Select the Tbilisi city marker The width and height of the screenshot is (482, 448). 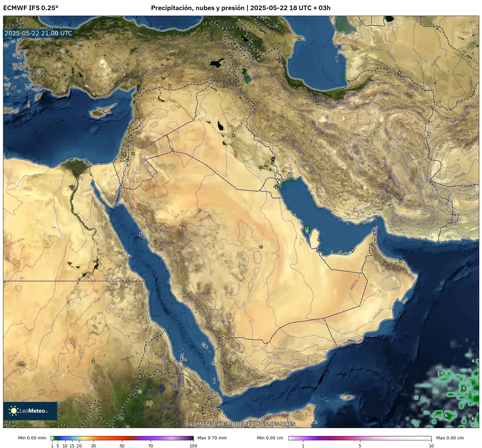239,20
